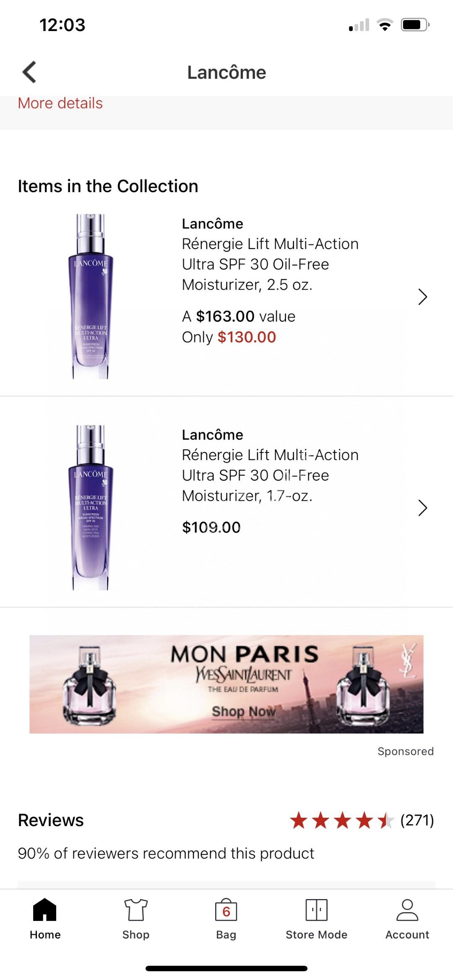Tap Shop Now on Mon Paris ad
The width and height of the screenshot is (453, 980).
click(x=244, y=711)
